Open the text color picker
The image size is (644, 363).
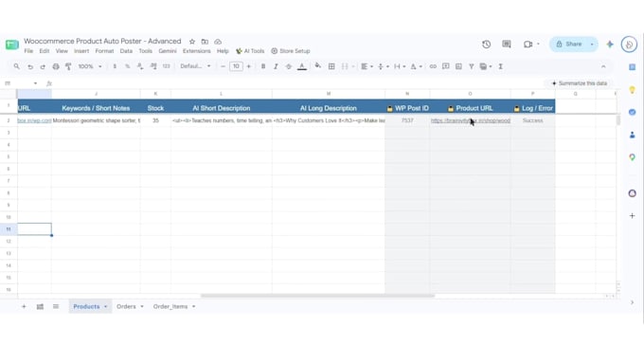coord(302,66)
